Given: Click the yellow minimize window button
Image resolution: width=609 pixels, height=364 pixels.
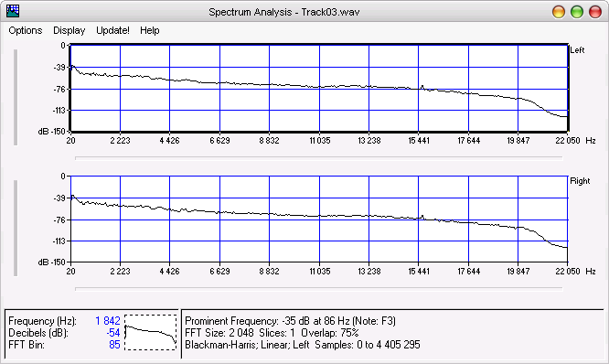Looking at the screenshot, I should coord(559,12).
